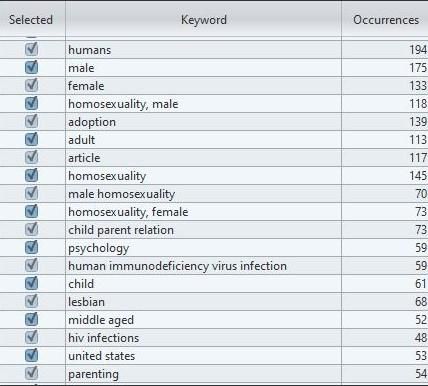Sort by the Occurrences column header
The width and height of the screenshot is (428, 386).
(385, 19)
